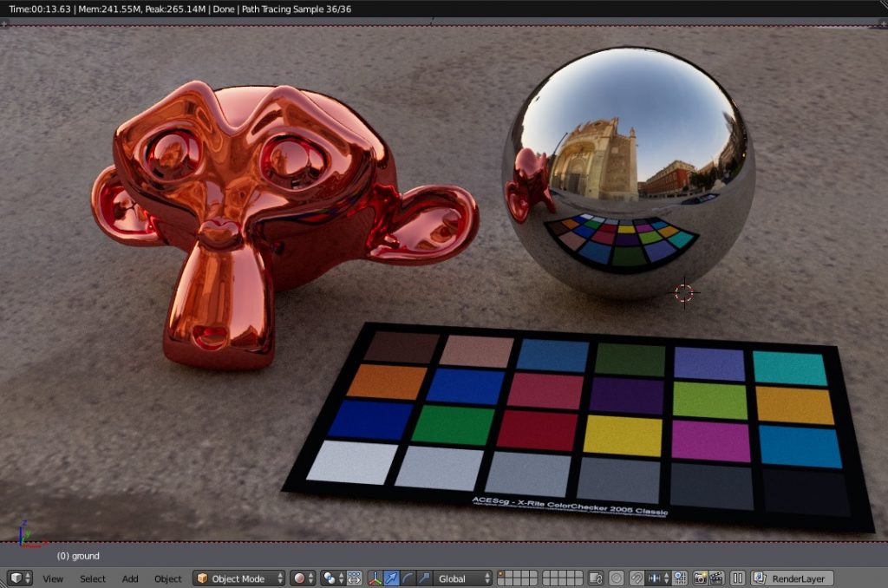This screenshot has width=888, height=588.
Task: Click "Path Tracing Sample 36/36" text
Action: click(x=297, y=9)
